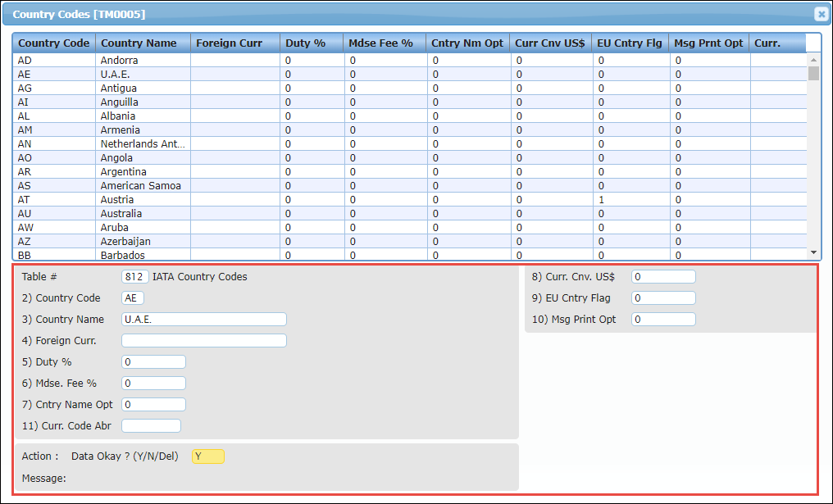The image size is (833, 504).
Task: Select the Anguilla row
Action: (x=409, y=102)
